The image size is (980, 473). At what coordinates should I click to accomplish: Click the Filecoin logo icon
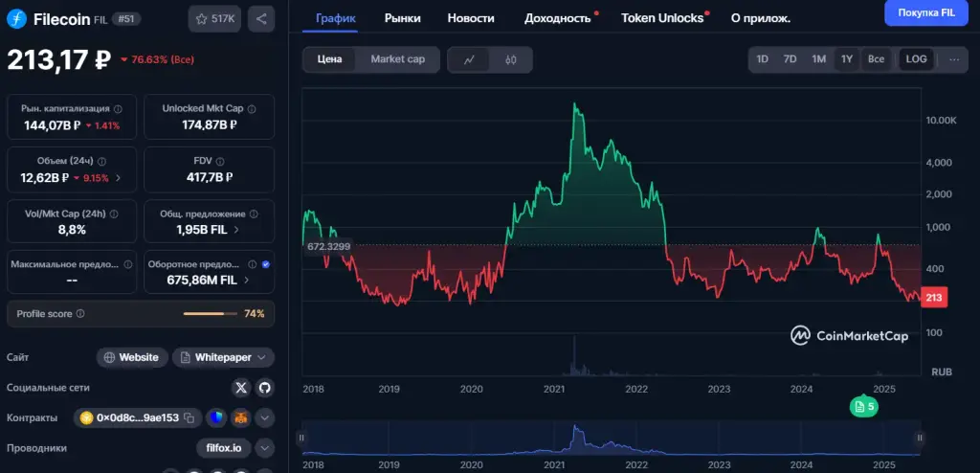click(17, 19)
